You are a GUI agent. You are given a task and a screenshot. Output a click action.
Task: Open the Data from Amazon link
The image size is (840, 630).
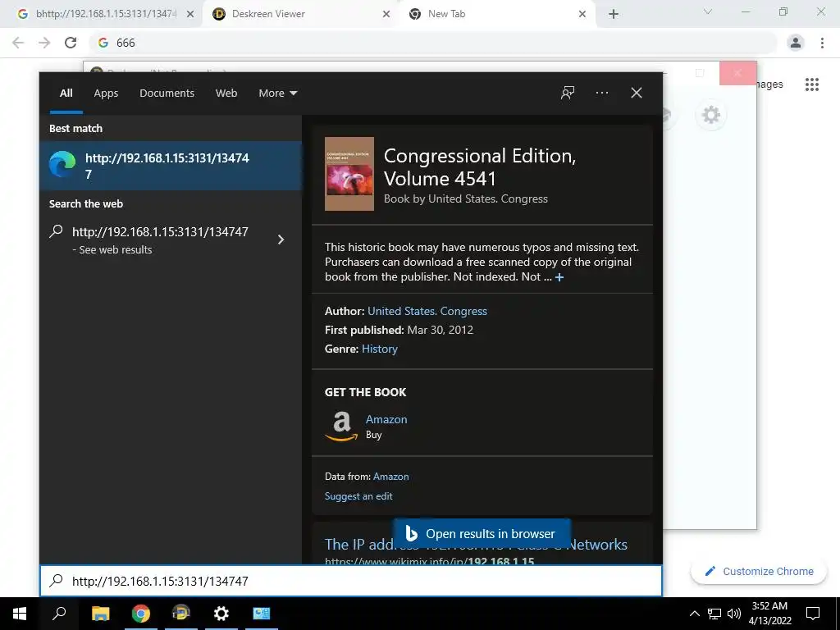click(390, 477)
